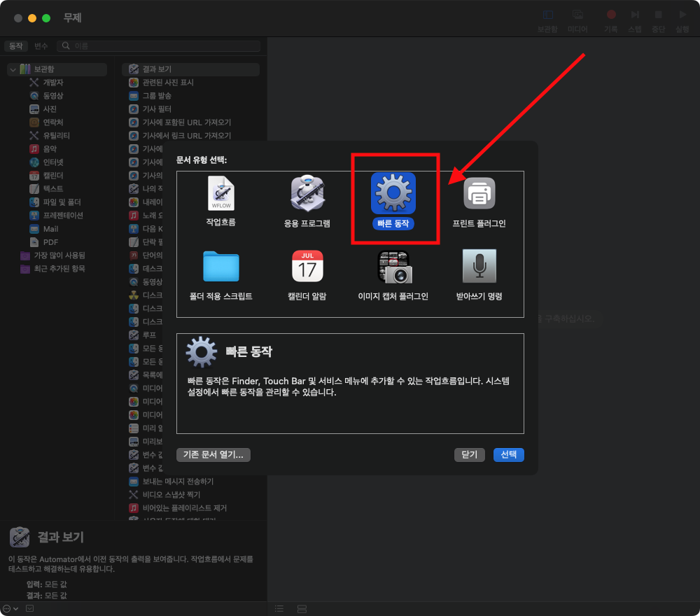
Task: Focus the 이름 search field
Action: pos(158,46)
